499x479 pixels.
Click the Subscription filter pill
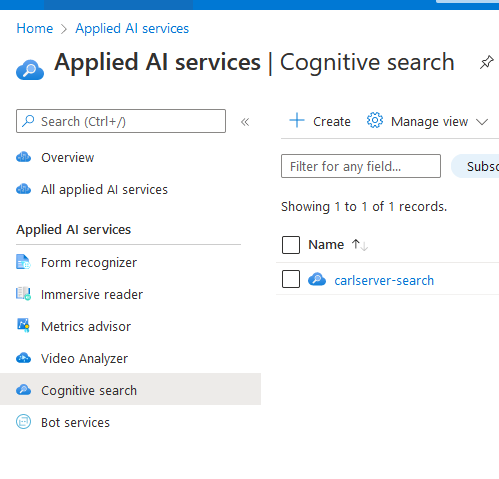click(475, 166)
